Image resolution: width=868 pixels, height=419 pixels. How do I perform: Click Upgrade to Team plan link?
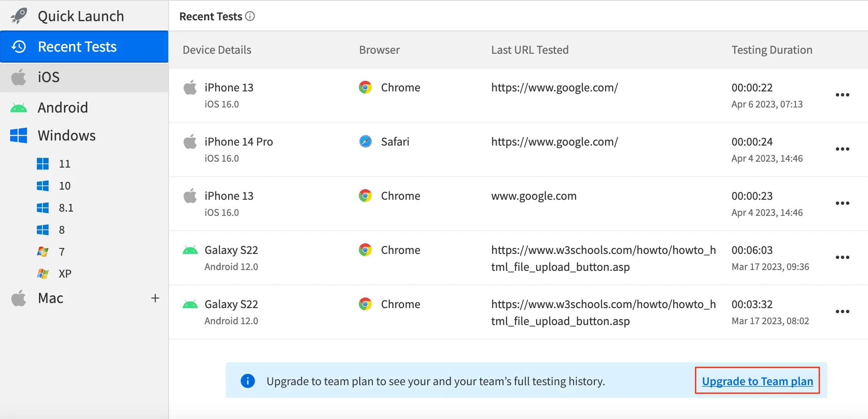pyautogui.click(x=757, y=381)
